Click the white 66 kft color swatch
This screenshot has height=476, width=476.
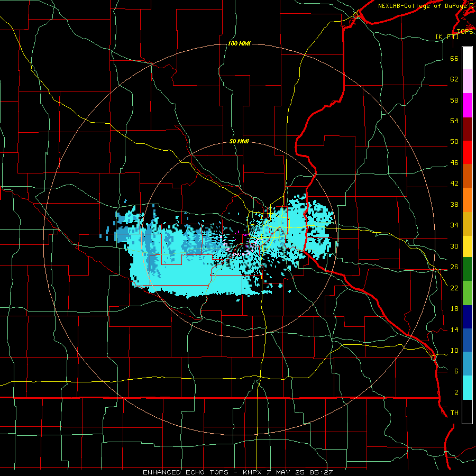click(x=467, y=58)
